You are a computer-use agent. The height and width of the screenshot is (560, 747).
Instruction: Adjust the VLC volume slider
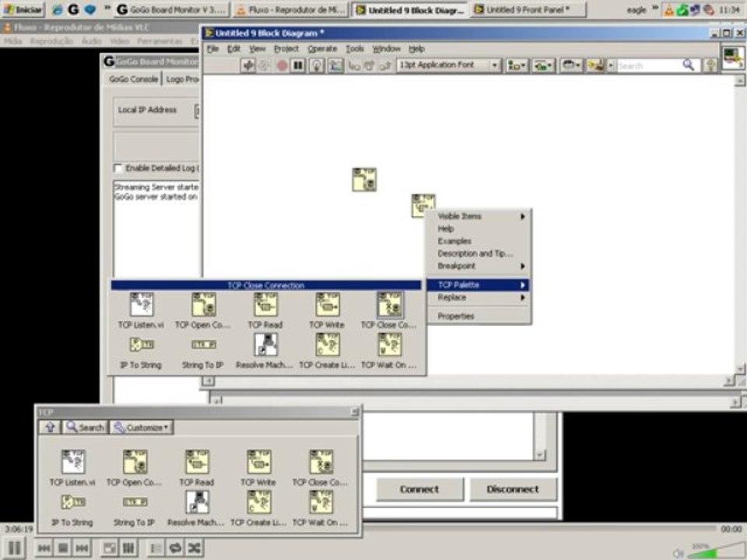point(715,551)
